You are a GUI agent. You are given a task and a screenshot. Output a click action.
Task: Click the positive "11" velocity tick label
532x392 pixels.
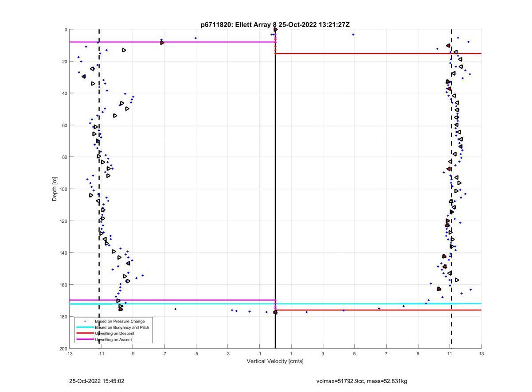coord(450,353)
